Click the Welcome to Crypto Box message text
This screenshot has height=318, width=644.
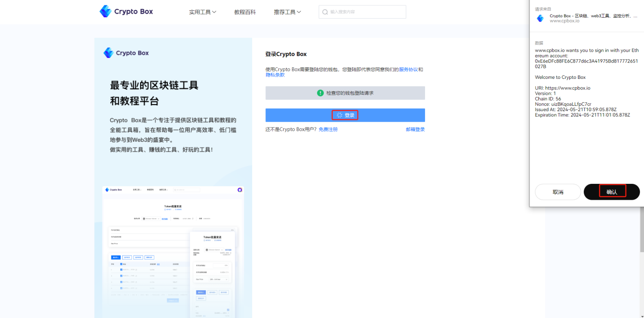[560, 77]
